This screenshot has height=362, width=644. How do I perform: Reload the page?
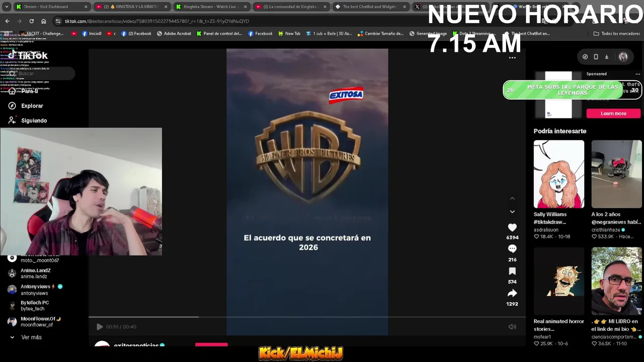tap(31, 21)
